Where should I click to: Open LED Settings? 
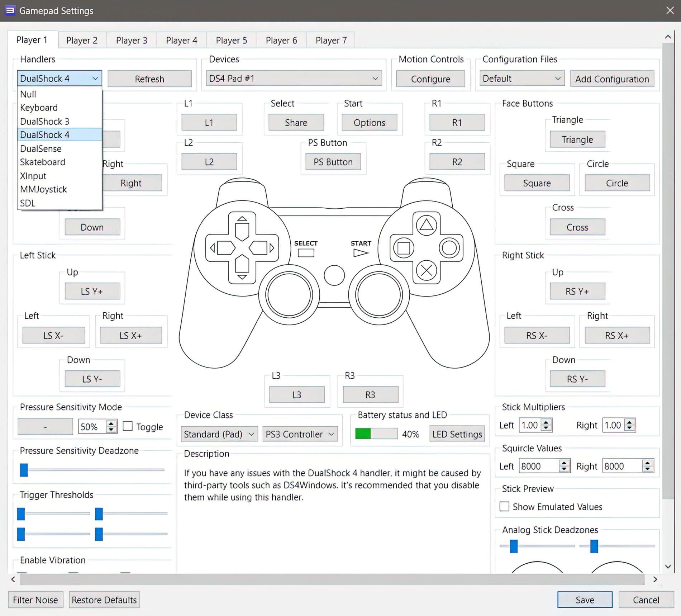click(457, 434)
